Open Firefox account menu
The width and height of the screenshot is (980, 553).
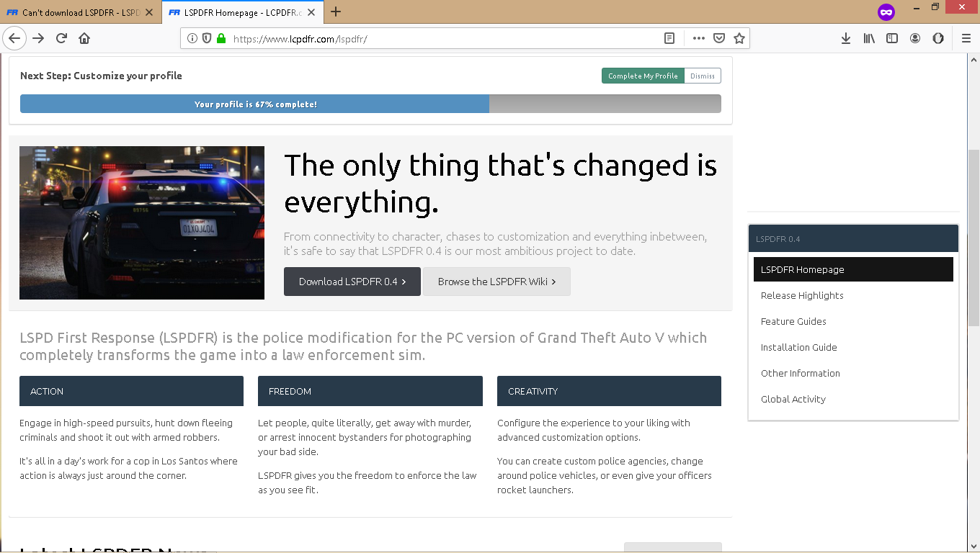pyautogui.click(x=915, y=39)
